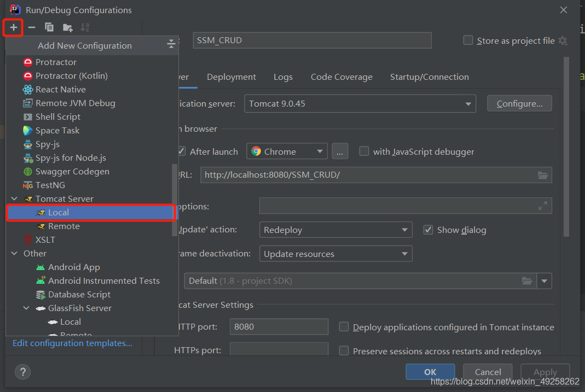Image resolution: width=585 pixels, height=392 pixels.
Task: Click the Cancel button
Action: point(488,372)
